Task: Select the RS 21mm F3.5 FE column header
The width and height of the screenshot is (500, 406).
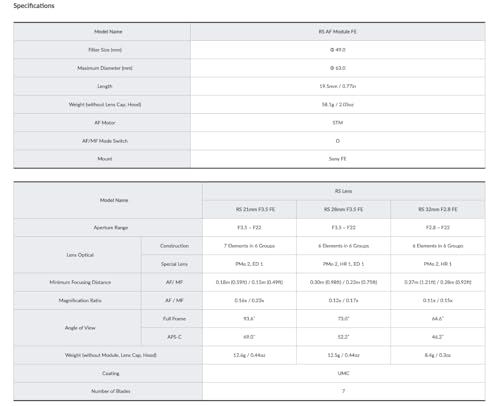Action: coord(249,209)
